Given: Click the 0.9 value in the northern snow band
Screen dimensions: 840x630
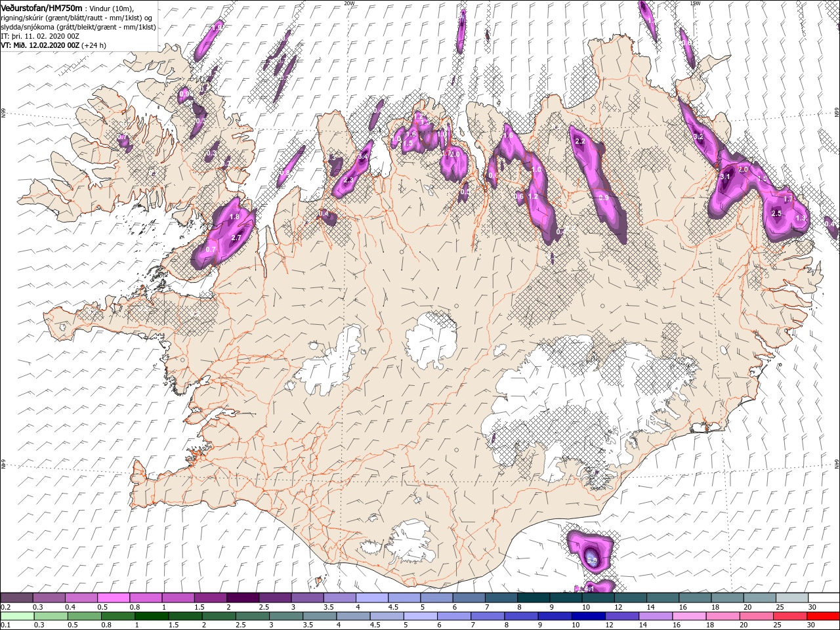Looking at the screenshot, I should tap(604, 197).
